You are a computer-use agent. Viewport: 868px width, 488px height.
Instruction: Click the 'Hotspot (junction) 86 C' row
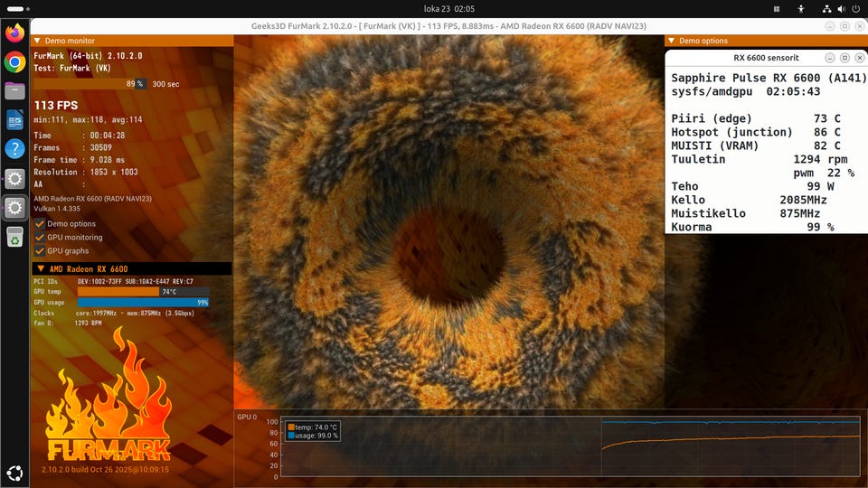pos(756,132)
